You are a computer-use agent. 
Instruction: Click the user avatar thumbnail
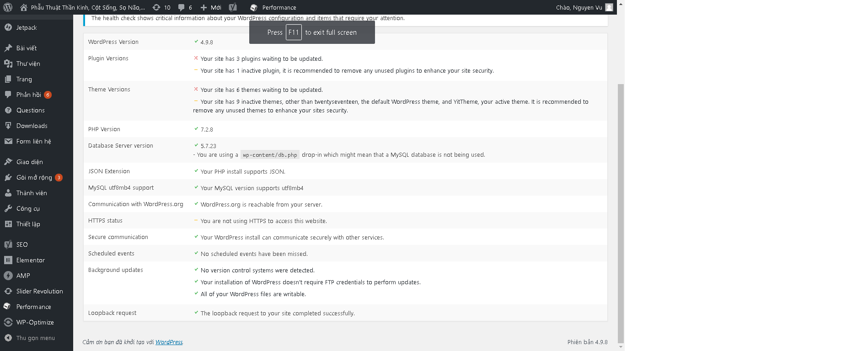pos(609,7)
